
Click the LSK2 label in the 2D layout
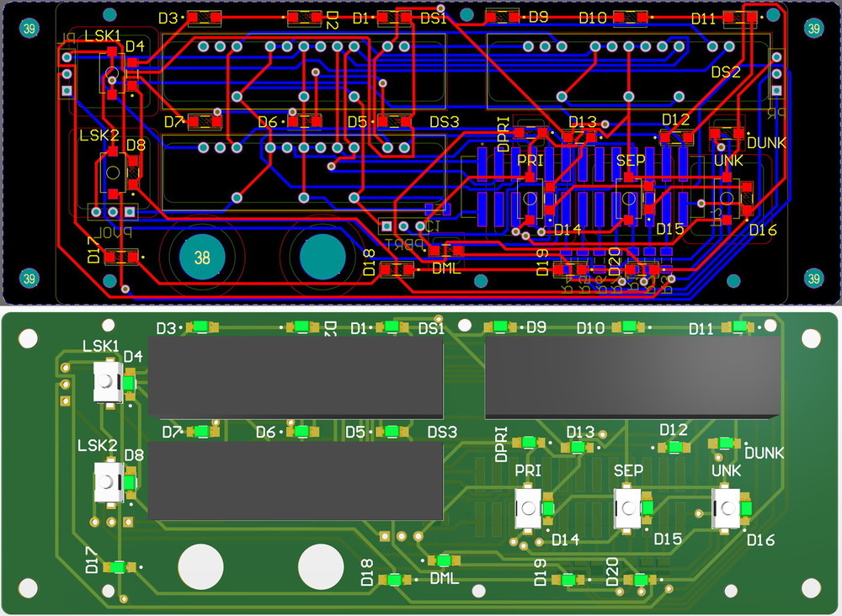pos(99,135)
